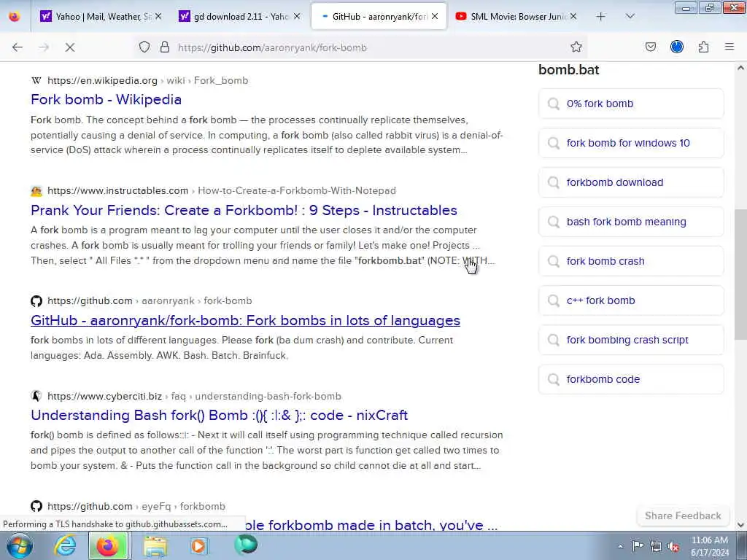The height and width of the screenshot is (560, 747).
Task: Close the gd download 2.11 tab
Action: [297, 17]
